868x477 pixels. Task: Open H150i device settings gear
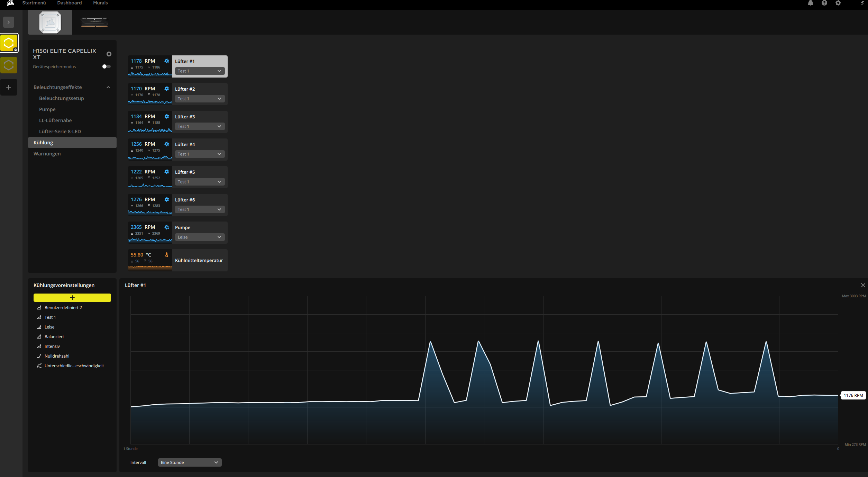click(109, 54)
